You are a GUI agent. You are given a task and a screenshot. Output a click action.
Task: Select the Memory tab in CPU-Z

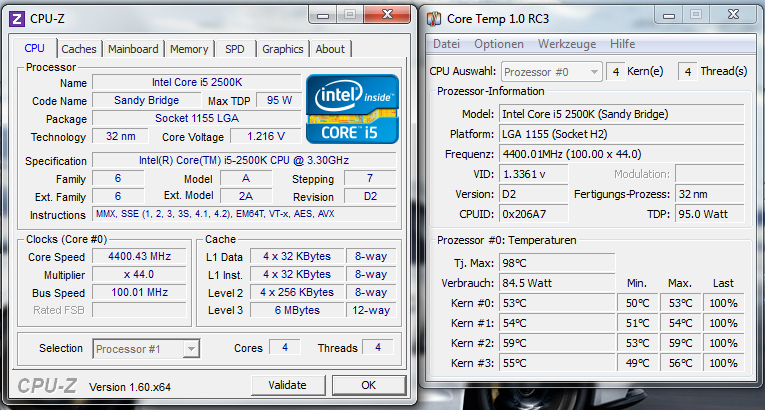[x=189, y=49]
